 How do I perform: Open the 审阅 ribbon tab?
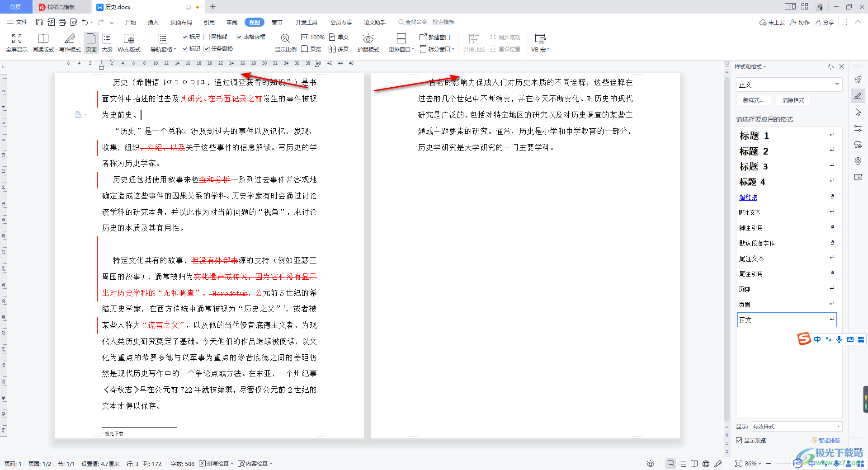click(232, 22)
